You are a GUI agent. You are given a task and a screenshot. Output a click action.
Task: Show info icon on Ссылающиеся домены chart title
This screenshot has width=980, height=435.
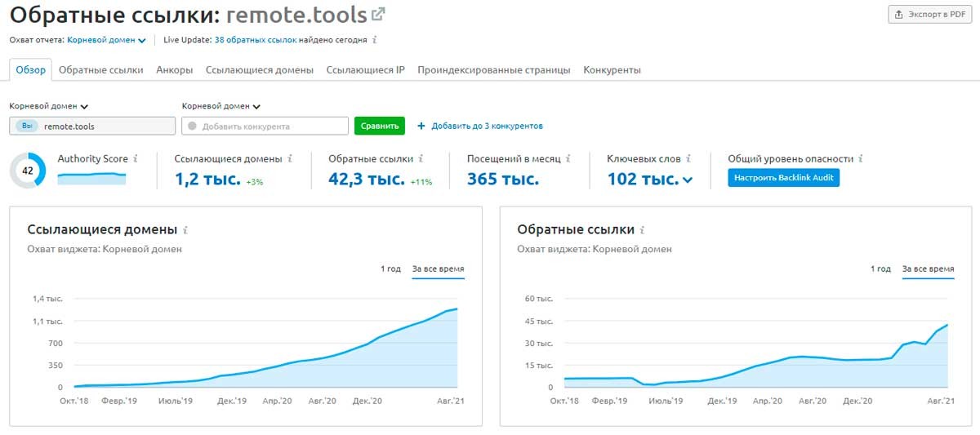[x=185, y=230]
